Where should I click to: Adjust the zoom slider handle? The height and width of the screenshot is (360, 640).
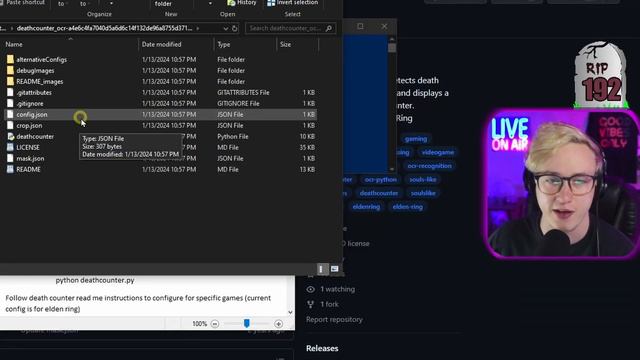coord(247,324)
